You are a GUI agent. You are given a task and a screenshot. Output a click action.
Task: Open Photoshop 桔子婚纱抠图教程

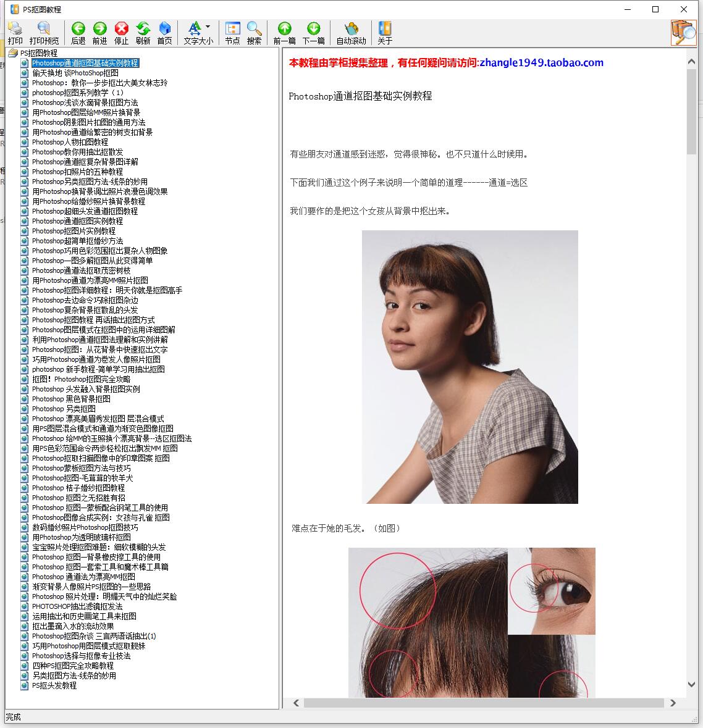[78, 488]
